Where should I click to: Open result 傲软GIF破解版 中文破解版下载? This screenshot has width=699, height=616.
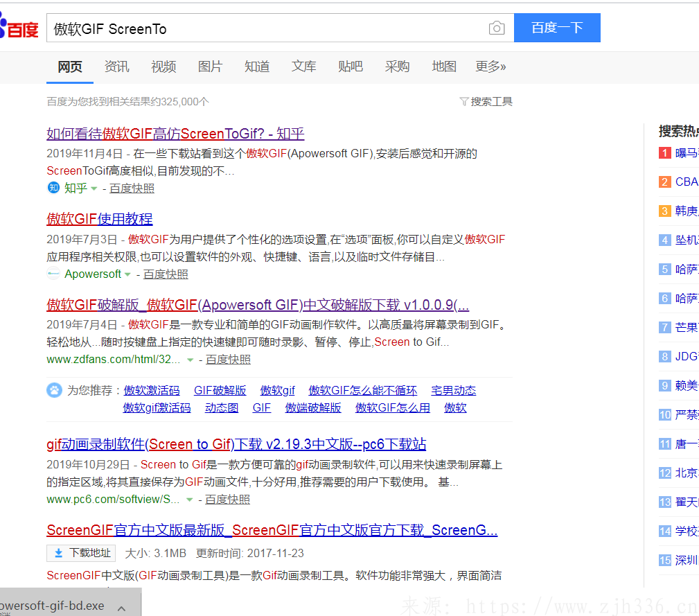258,305
